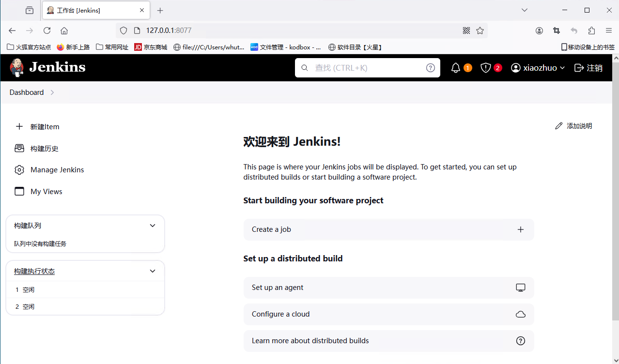Click the window icon for My Views
619x364 pixels.
[19, 191]
